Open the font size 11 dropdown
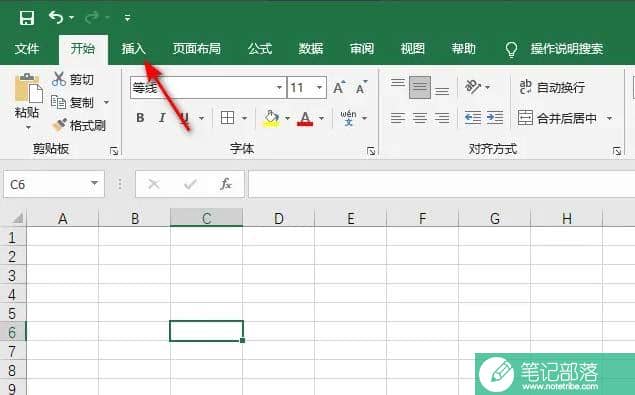Viewport: 635px width, 395px height. [x=319, y=88]
